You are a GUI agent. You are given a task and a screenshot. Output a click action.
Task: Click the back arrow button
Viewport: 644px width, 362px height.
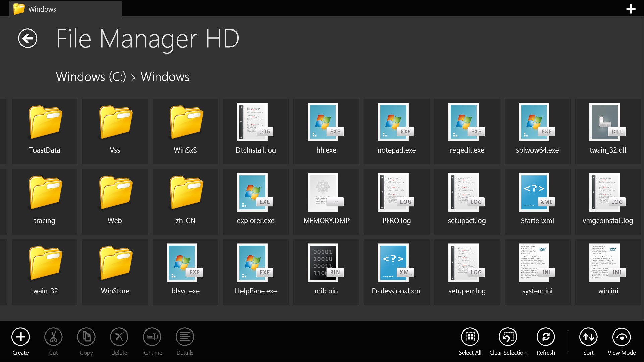(x=28, y=39)
